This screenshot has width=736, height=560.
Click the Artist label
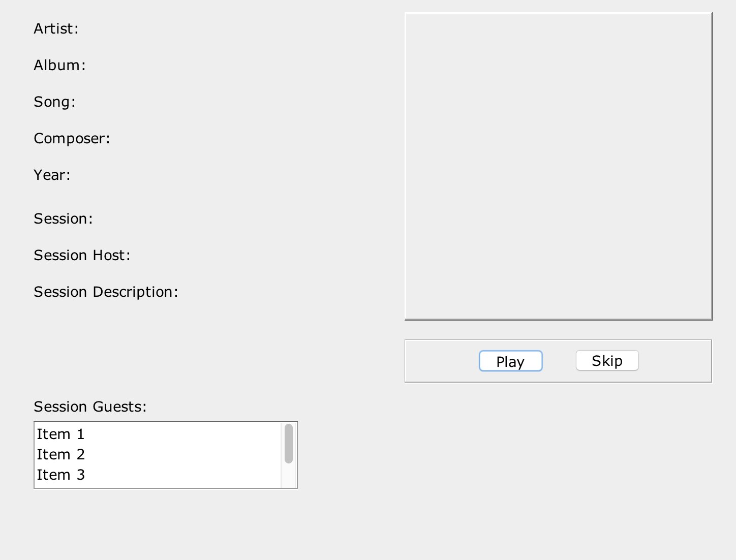(56, 28)
